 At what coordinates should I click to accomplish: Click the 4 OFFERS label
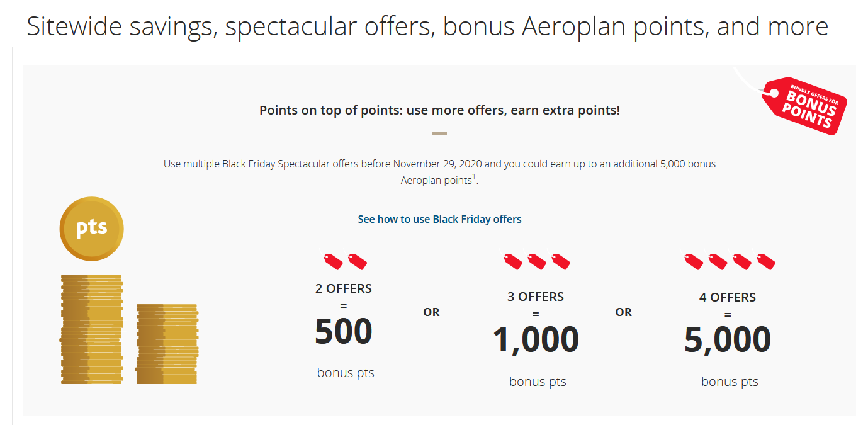[x=728, y=297]
